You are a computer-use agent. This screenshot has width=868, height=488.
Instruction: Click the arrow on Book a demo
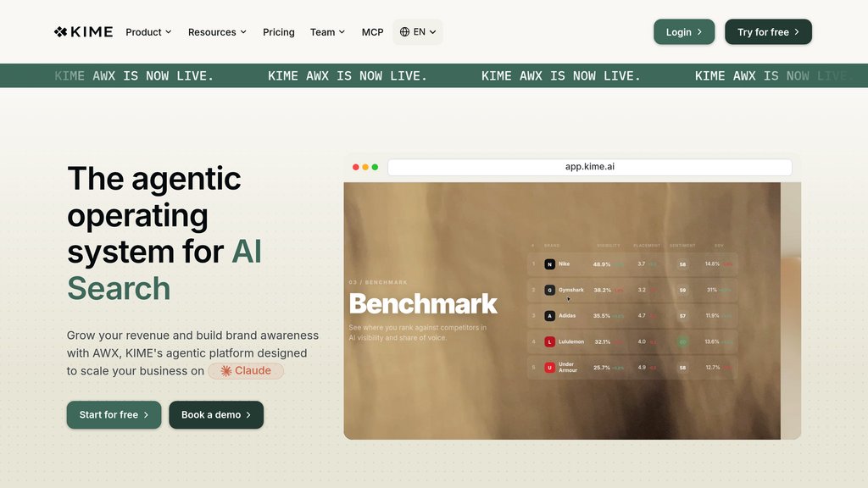click(x=248, y=415)
